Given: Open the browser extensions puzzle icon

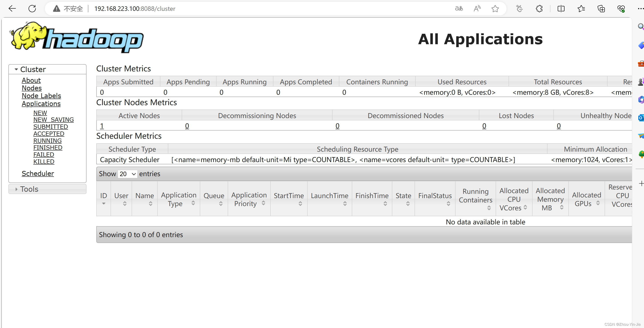Looking at the screenshot, I should [x=539, y=9].
